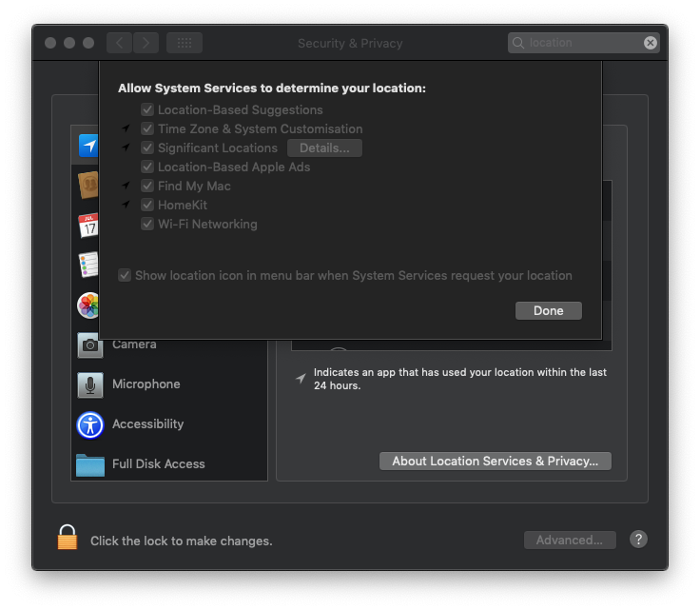
Task: Toggle Location-Based Suggestions checkbox
Action: (147, 109)
